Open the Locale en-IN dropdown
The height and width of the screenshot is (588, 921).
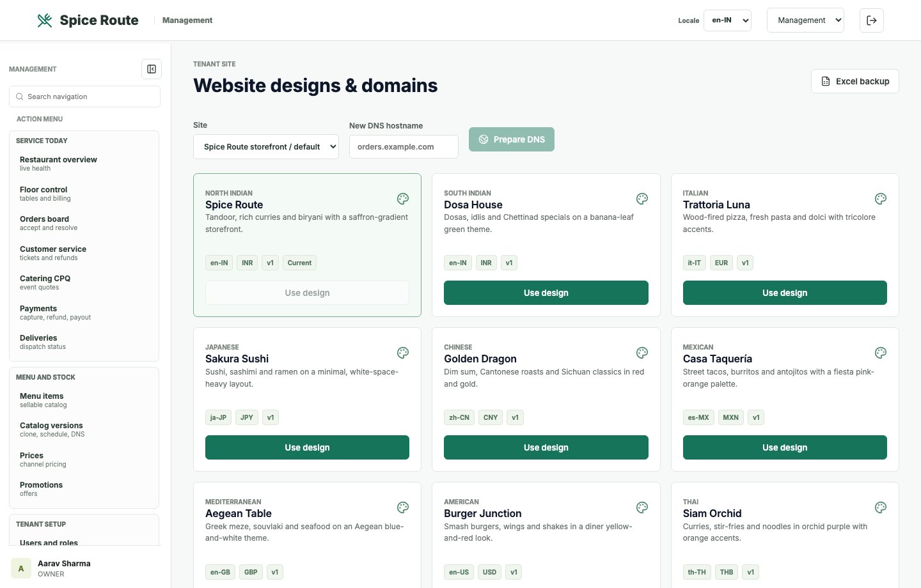pos(727,20)
